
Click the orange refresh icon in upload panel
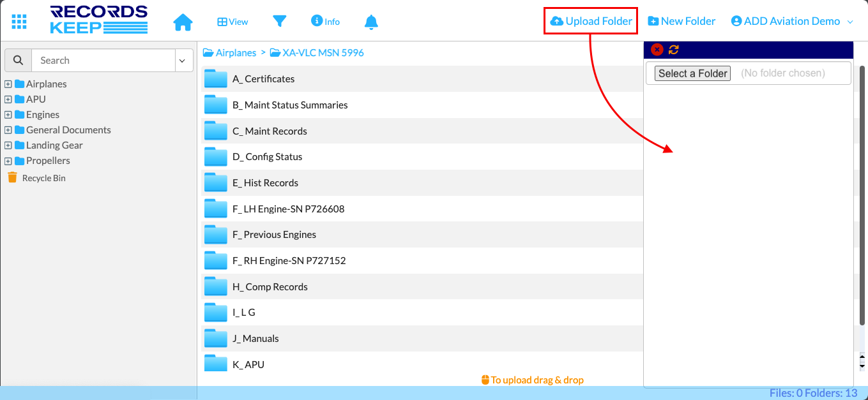pyautogui.click(x=674, y=50)
